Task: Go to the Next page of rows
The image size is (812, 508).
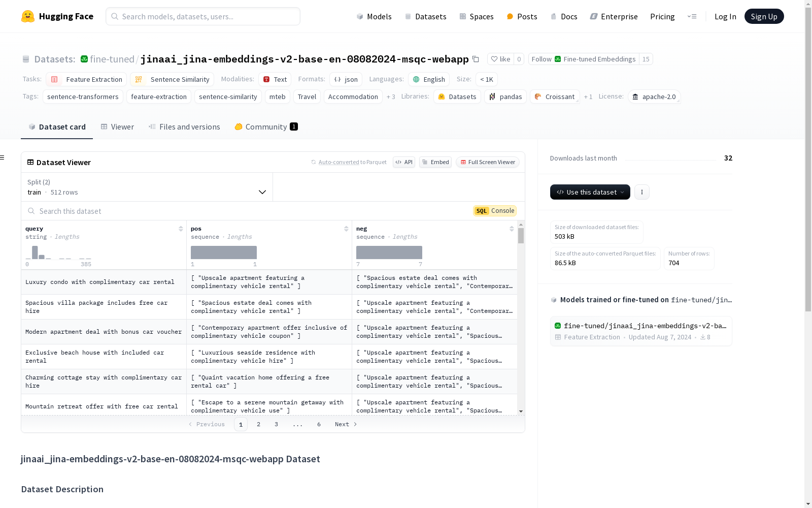Action: click(x=346, y=424)
